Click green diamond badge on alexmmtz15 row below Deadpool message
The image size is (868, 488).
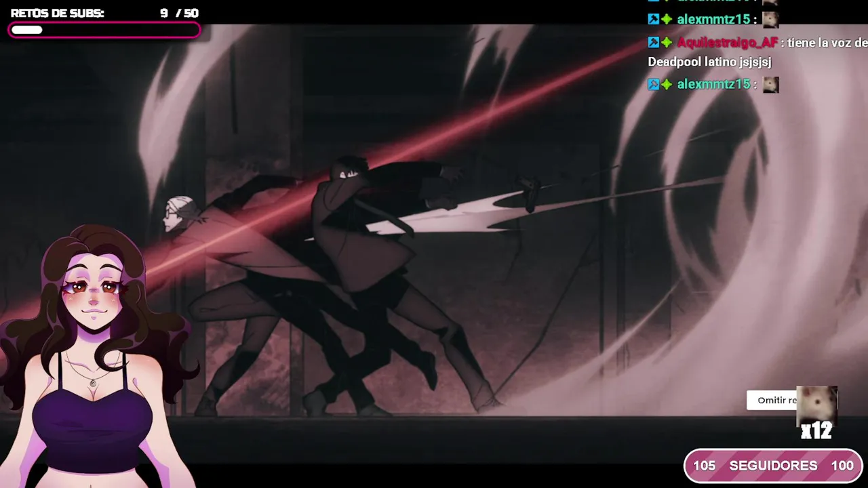tap(667, 85)
